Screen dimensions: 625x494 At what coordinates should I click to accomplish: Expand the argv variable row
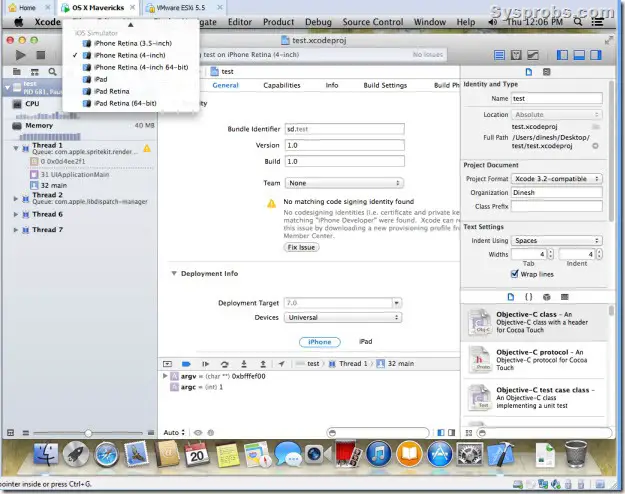pyautogui.click(x=165, y=376)
